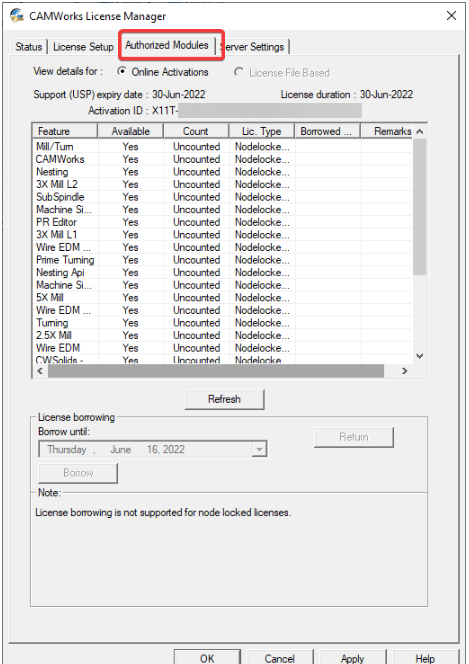Click the Count column header

pos(196,131)
